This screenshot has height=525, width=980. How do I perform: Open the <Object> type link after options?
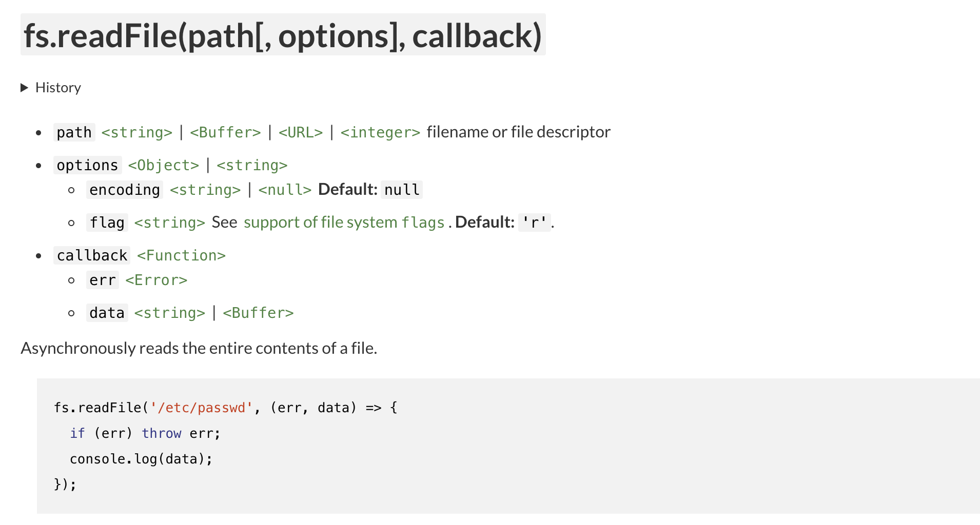[163, 165]
